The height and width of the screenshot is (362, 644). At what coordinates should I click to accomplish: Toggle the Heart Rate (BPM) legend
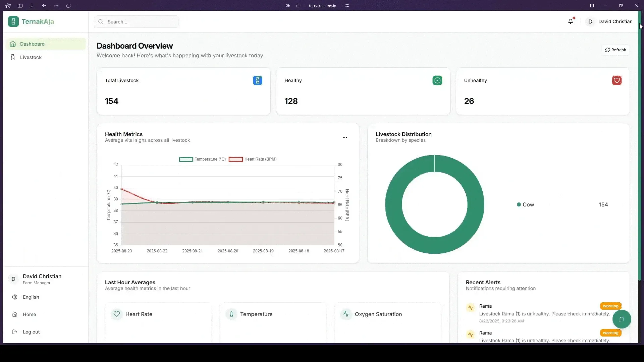[253, 159]
